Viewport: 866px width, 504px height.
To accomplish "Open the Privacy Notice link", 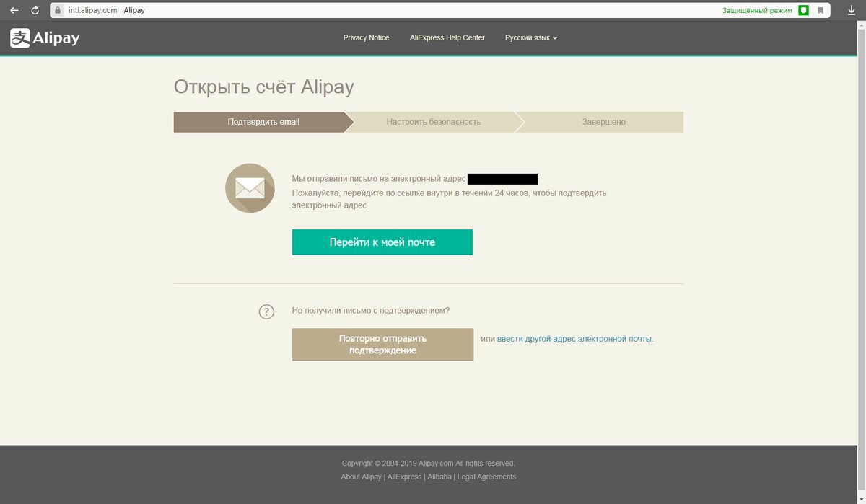I will (366, 37).
